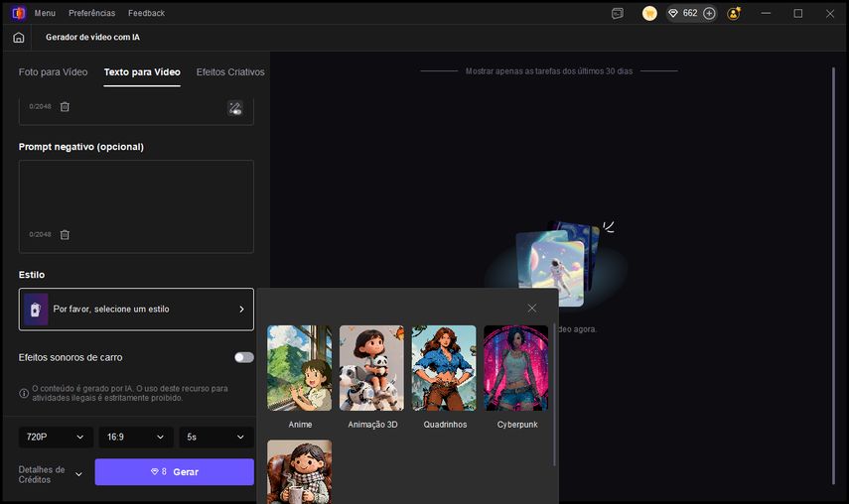Select the style with child holding mug

coord(300,471)
